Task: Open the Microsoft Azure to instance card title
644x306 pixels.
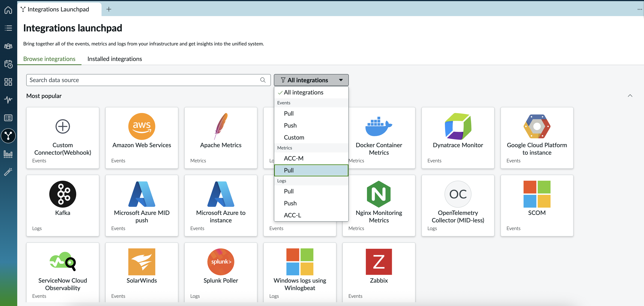Action: click(221, 216)
